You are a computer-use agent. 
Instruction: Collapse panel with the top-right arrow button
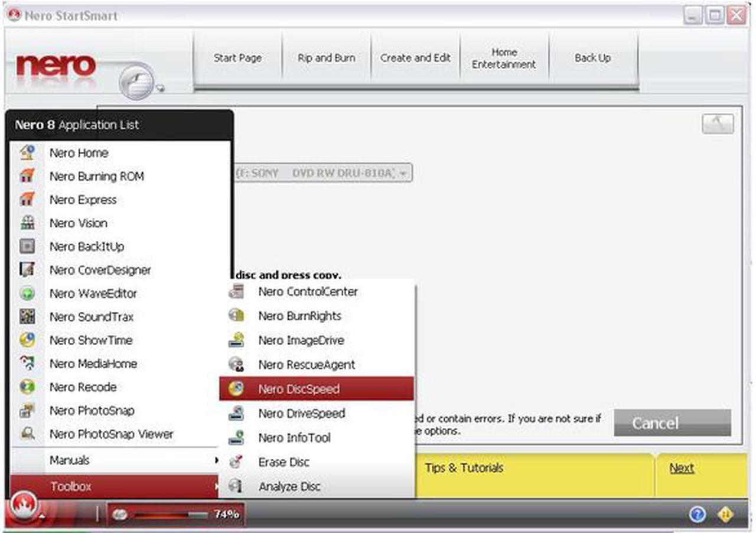[x=718, y=123]
